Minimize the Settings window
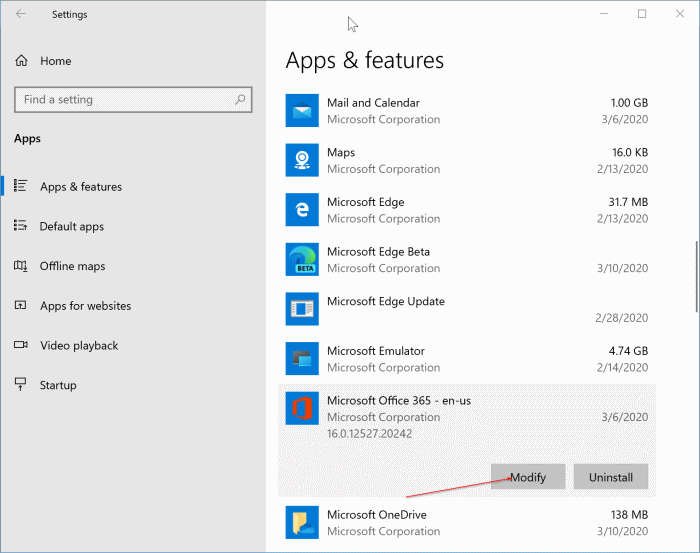This screenshot has height=553, width=700. (604, 14)
